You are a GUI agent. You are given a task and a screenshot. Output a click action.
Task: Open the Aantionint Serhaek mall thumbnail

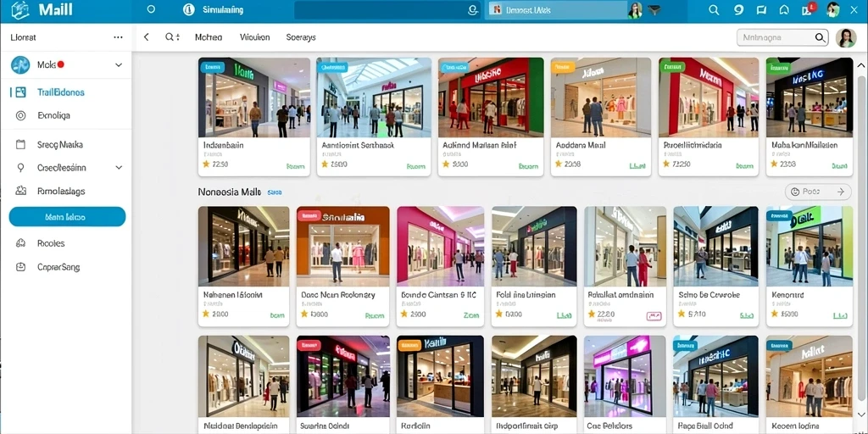pyautogui.click(x=374, y=97)
